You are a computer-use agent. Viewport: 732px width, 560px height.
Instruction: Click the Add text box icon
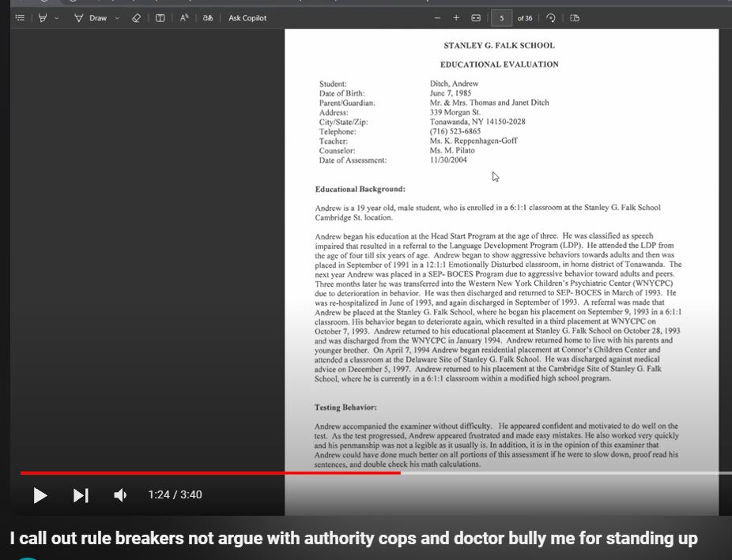160,17
